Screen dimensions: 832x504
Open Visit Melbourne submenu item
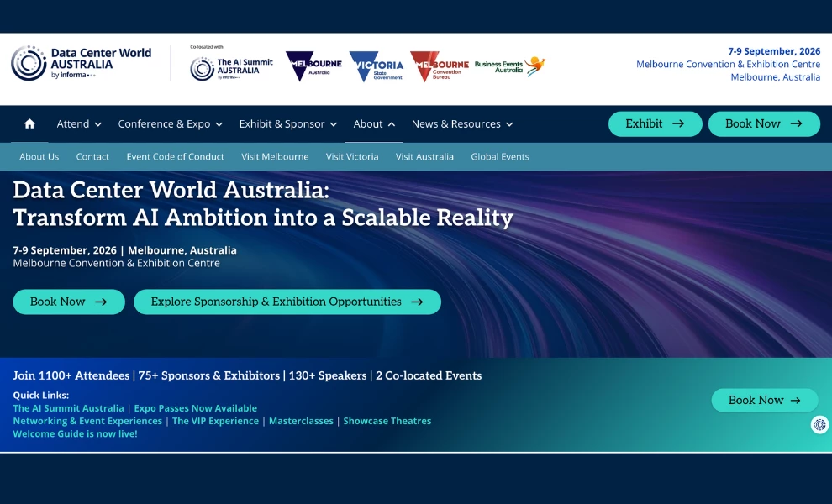[x=275, y=156]
